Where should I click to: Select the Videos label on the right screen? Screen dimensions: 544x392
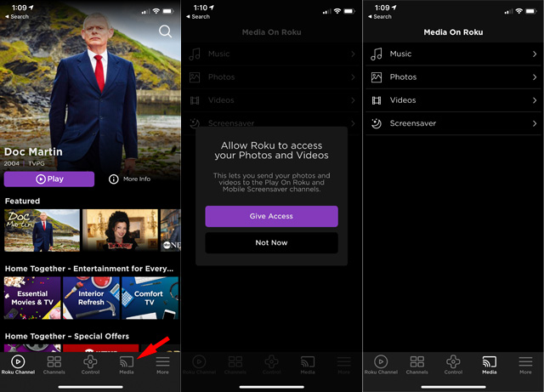(403, 100)
